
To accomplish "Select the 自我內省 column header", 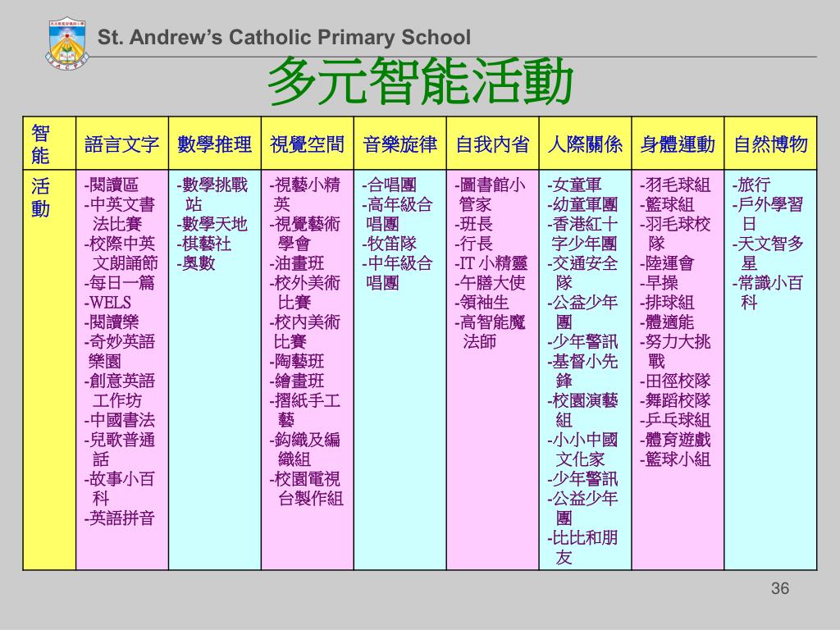I will [493, 144].
